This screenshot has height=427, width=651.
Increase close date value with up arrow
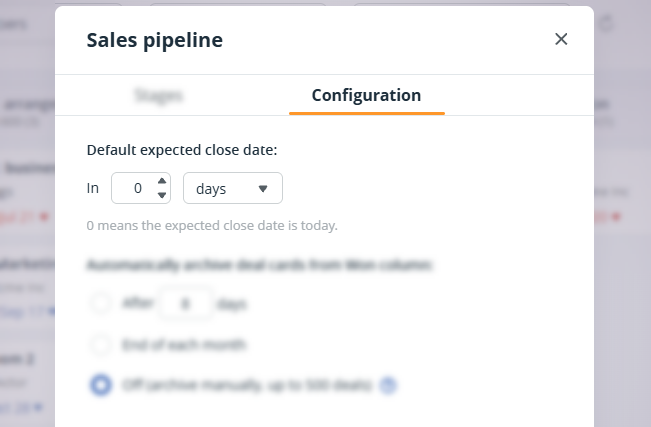click(x=162, y=181)
